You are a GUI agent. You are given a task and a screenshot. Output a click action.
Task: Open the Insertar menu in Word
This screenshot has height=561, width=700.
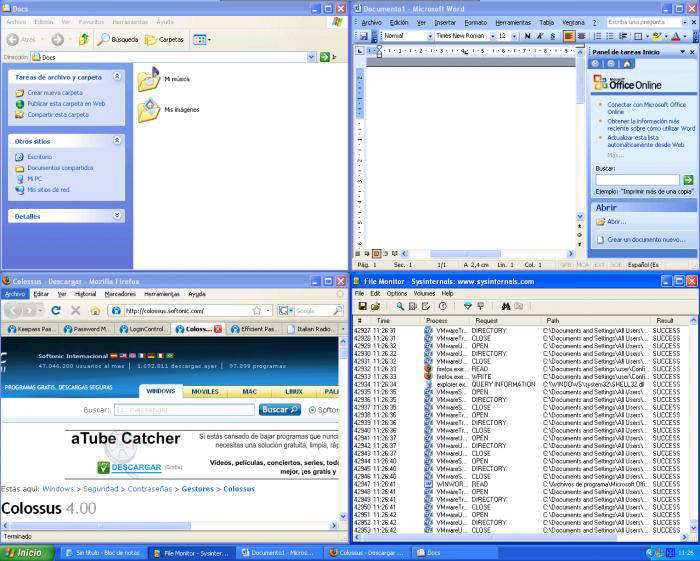click(445, 22)
